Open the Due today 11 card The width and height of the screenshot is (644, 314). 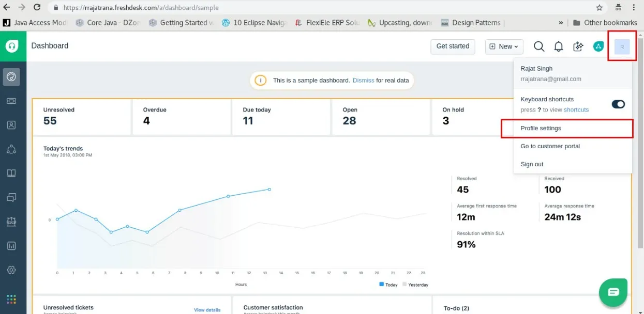click(x=281, y=117)
